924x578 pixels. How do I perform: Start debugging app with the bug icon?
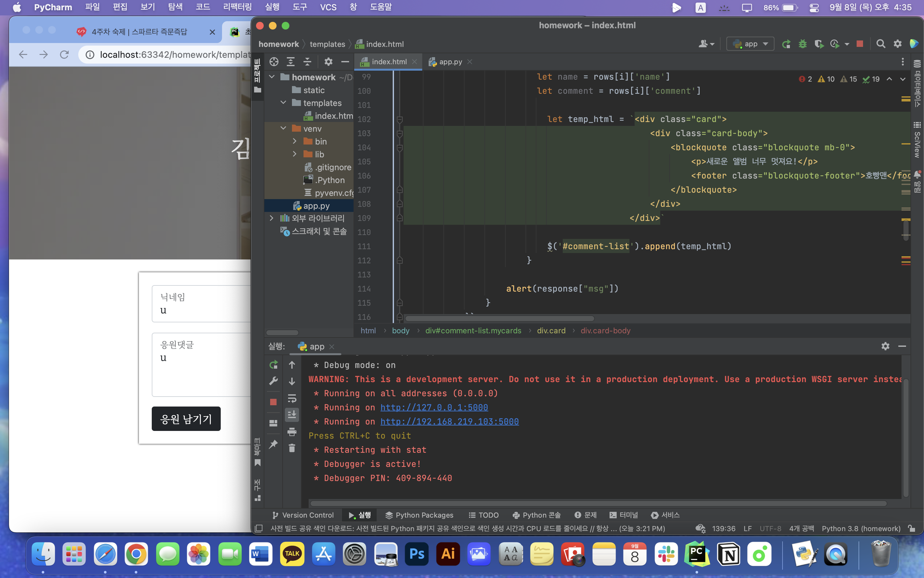[803, 44]
